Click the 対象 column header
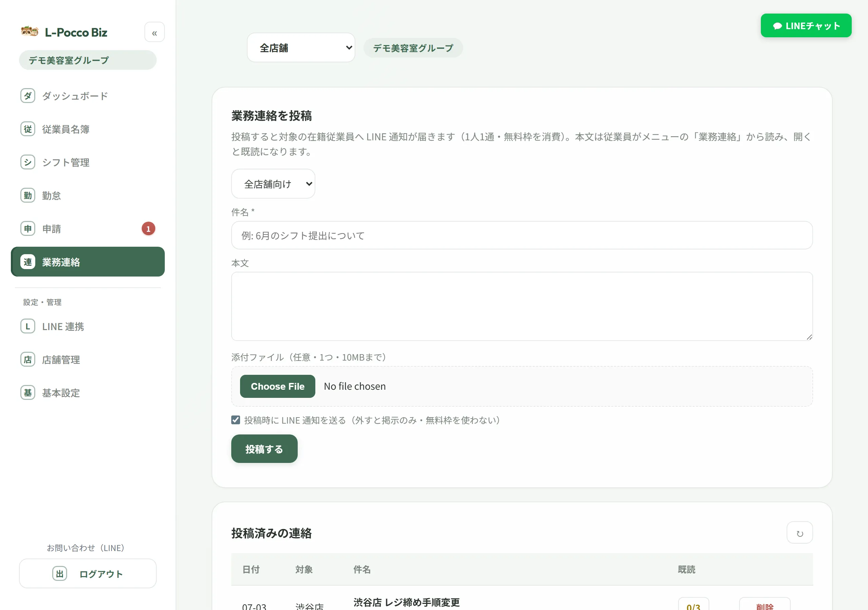Screen dimensions: 868x610 click(304, 570)
